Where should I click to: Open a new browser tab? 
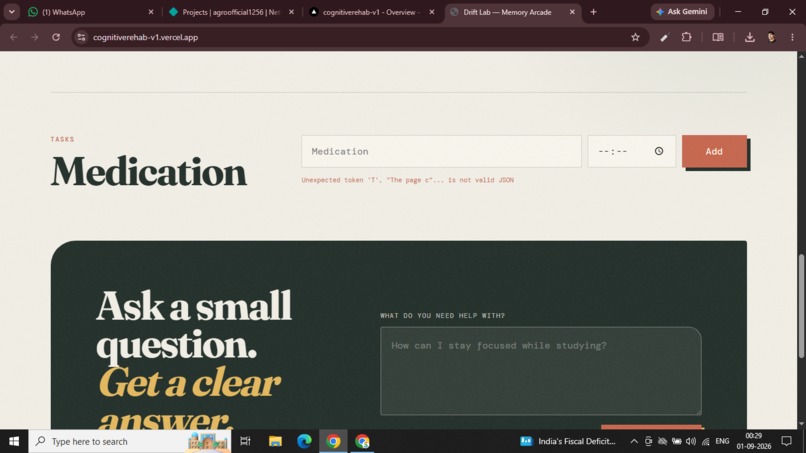tap(593, 12)
